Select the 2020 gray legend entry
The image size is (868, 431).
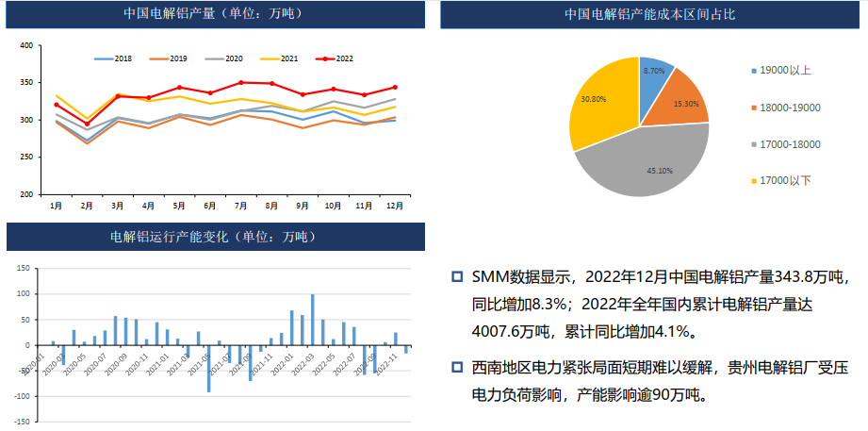tap(215, 59)
